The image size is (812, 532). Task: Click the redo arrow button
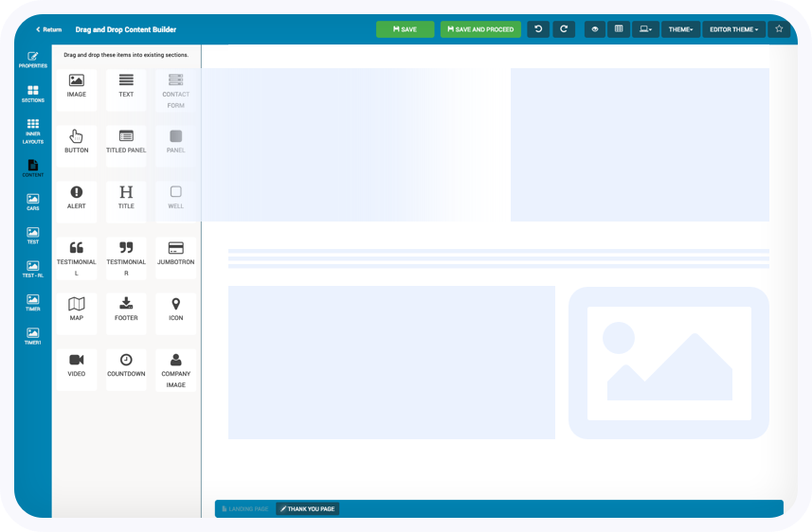[x=564, y=29]
